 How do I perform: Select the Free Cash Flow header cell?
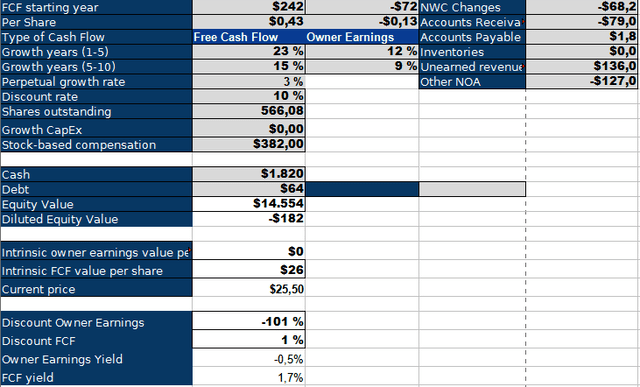tap(249, 37)
